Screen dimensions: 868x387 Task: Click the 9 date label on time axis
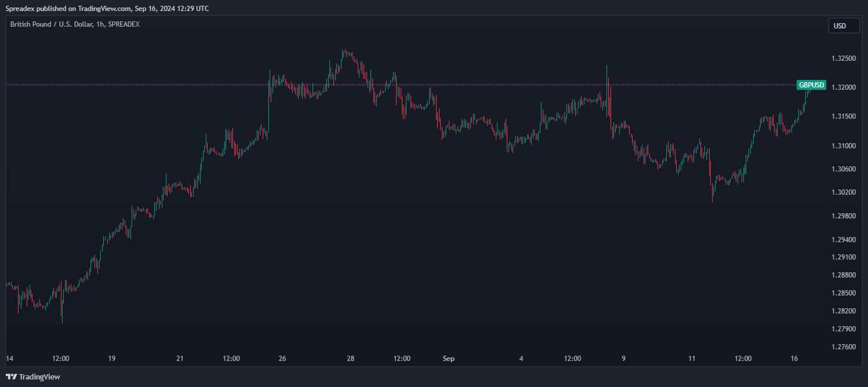(624, 359)
